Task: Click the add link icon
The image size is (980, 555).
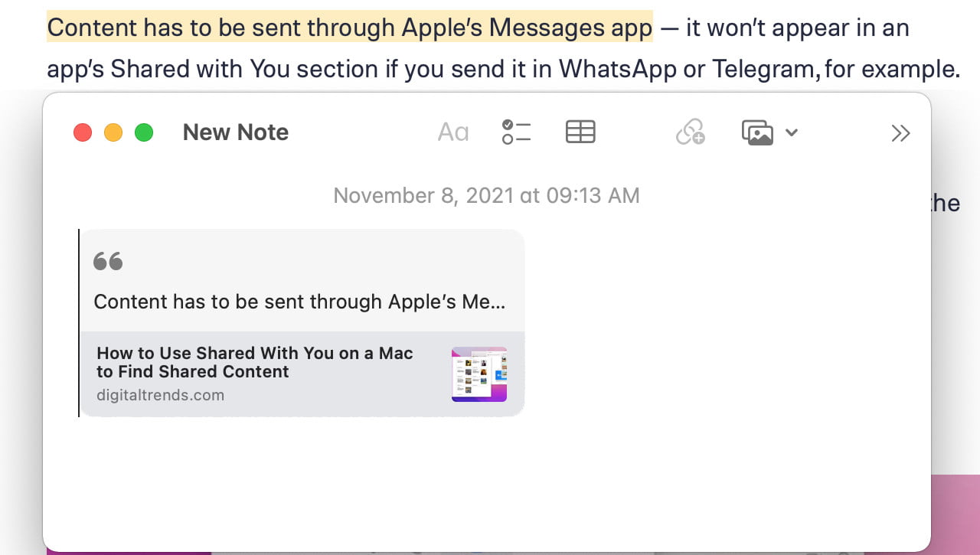Action: [690, 132]
